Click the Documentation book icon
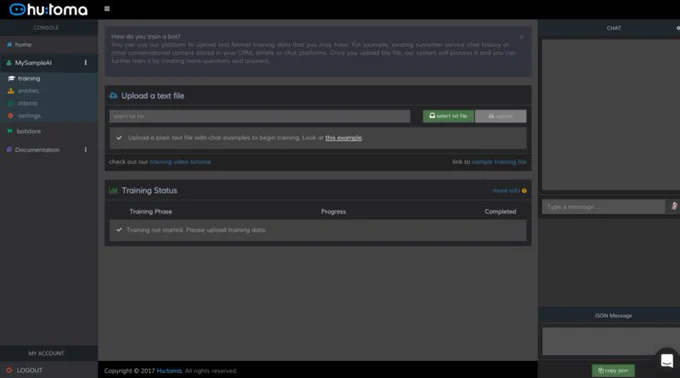The height and width of the screenshot is (378, 680). point(9,150)
